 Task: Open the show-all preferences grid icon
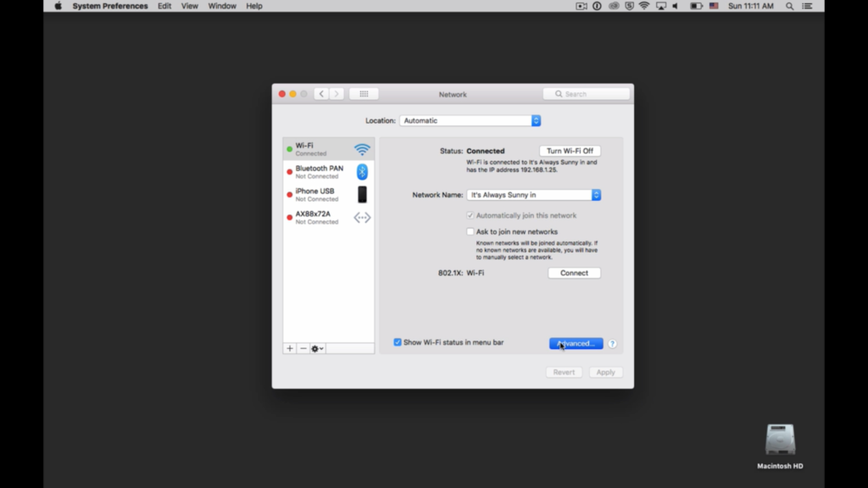pyautogui.click(x=364, y=94)
